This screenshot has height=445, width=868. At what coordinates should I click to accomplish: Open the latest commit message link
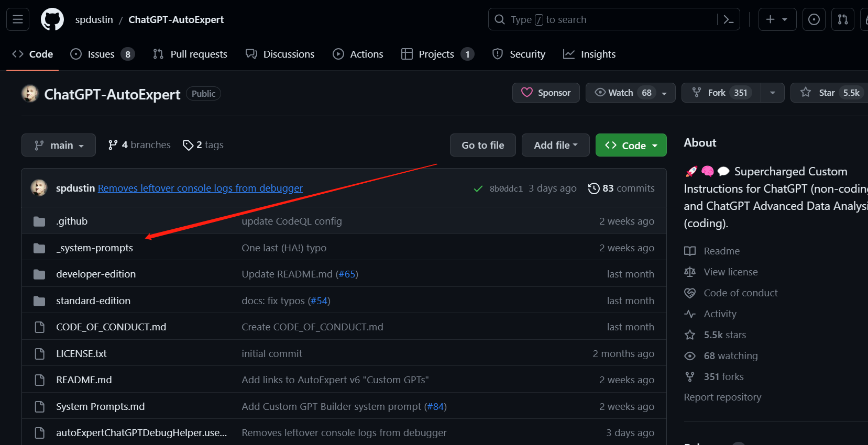point(200,188)
